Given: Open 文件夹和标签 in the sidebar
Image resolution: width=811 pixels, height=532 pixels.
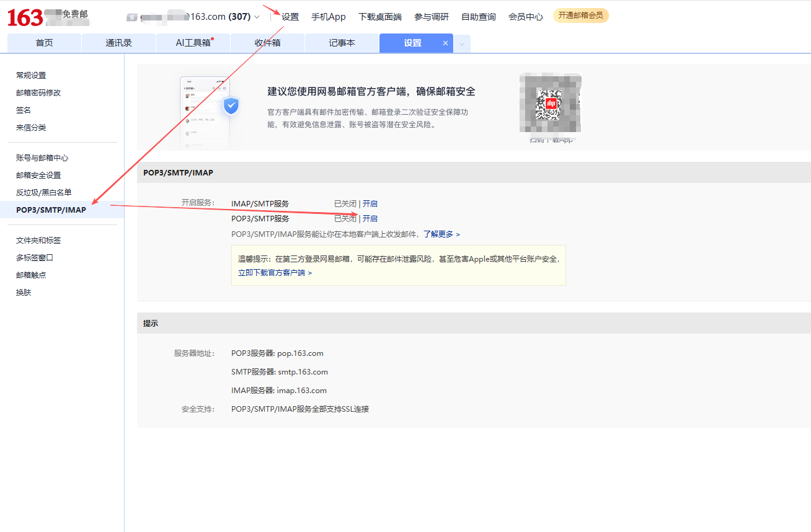Looking at the screenshot, I should [x=38, y=241].
